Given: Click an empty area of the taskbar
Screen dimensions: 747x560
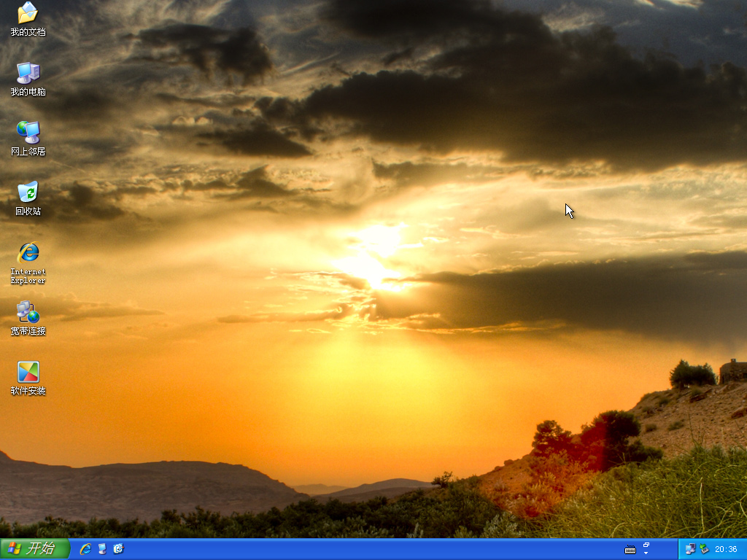Looking at the screenshot, I should click(365, 549).
